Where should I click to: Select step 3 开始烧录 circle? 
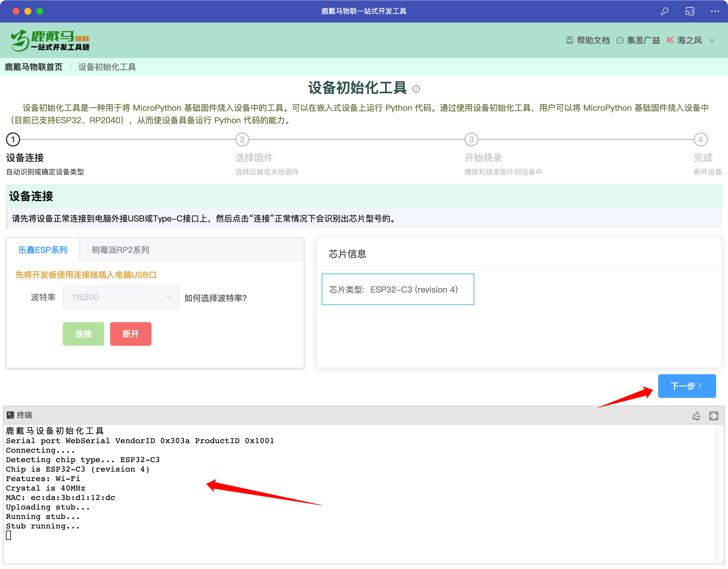pyautogui.click(x=471, y=139)
